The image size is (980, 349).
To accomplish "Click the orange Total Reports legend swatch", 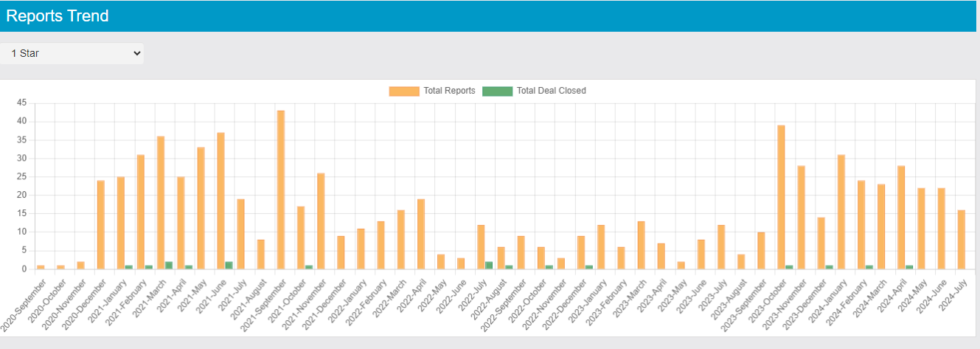I will 404,91.
